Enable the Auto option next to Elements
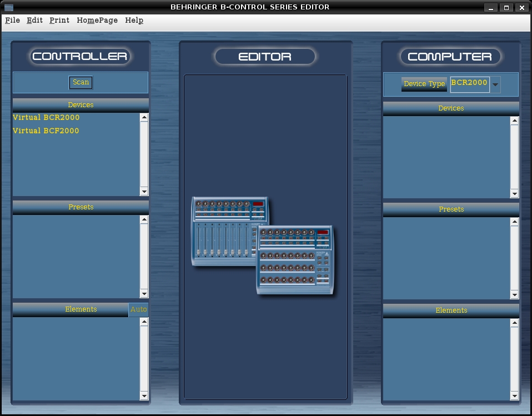Screen dimensions: 532x416 point(139,309)
